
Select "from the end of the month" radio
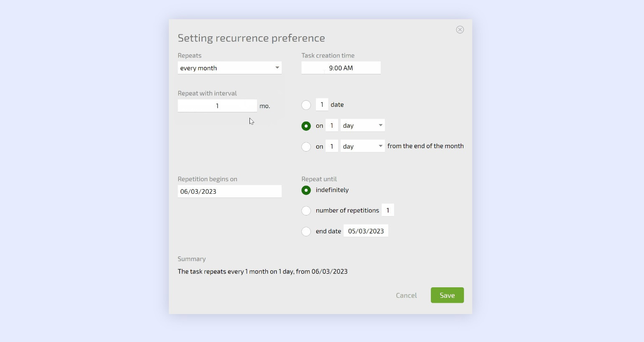tap(306, 147)
